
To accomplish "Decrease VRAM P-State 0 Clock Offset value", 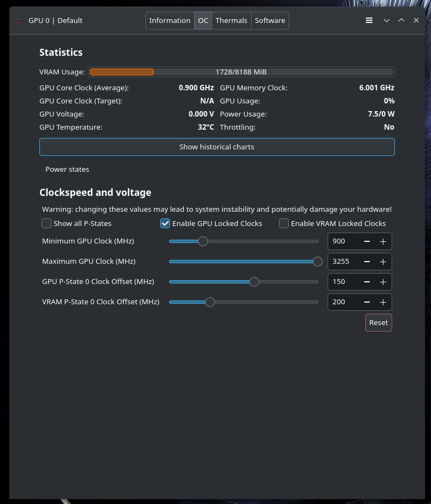I will click(367, 302).
